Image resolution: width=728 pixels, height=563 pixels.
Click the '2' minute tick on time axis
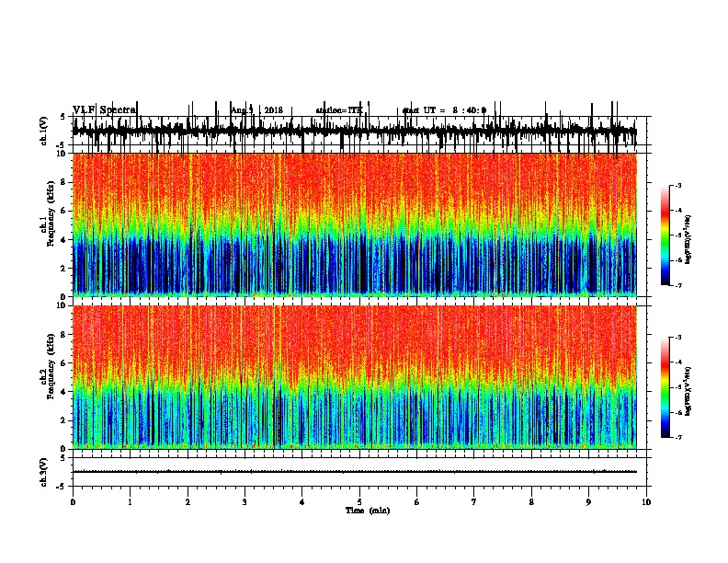tap(188, 502)
